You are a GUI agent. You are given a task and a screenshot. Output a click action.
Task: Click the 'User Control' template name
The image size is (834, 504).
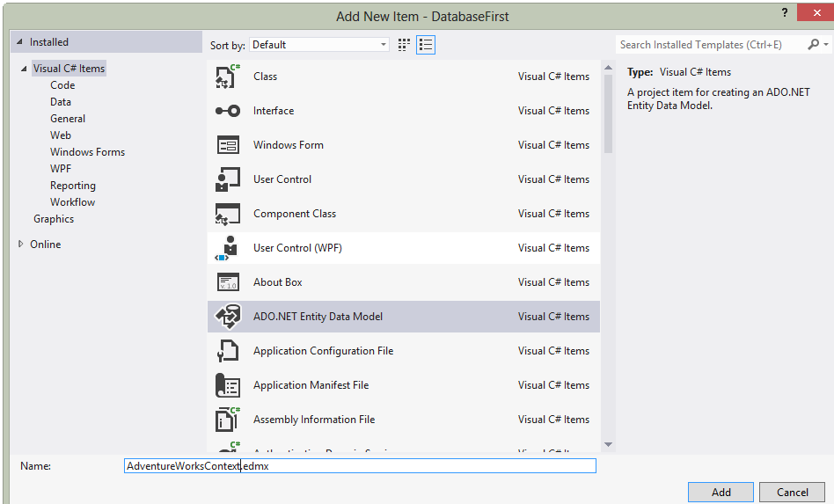pos(282,179)
